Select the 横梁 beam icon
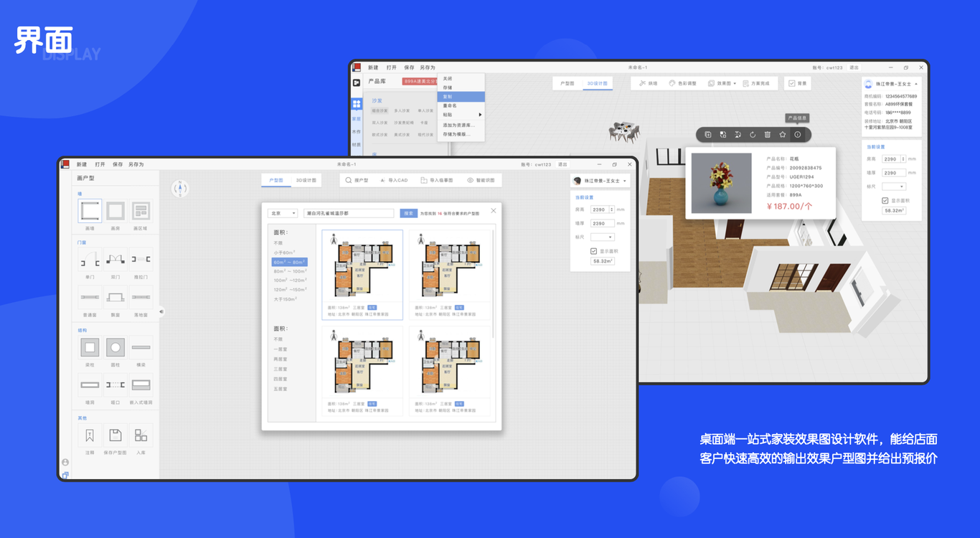This screenshot has width=980, height=538. point(141,348)
